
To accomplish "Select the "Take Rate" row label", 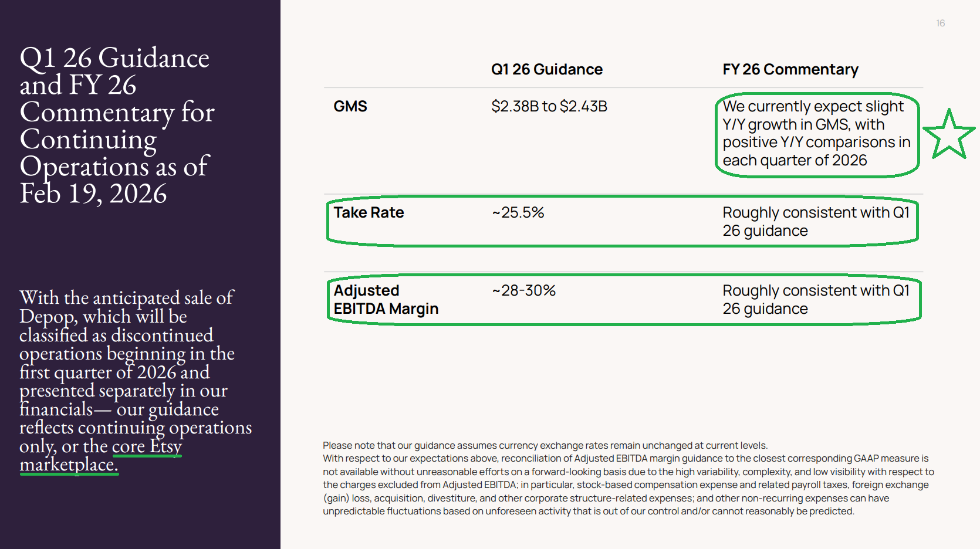I will (369, 213).
